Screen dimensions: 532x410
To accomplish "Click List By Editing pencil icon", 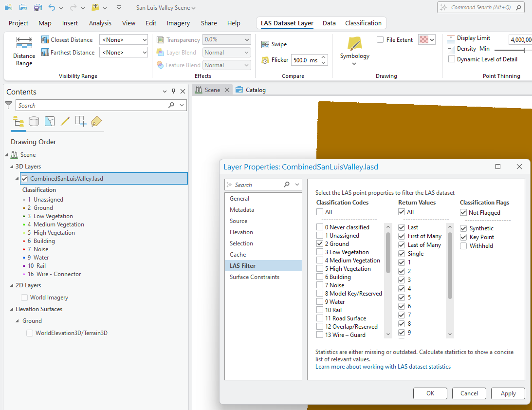I will [x=65, y=121].
